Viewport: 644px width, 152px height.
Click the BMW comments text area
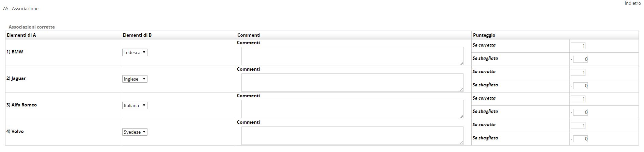click(x=352, y=56)
